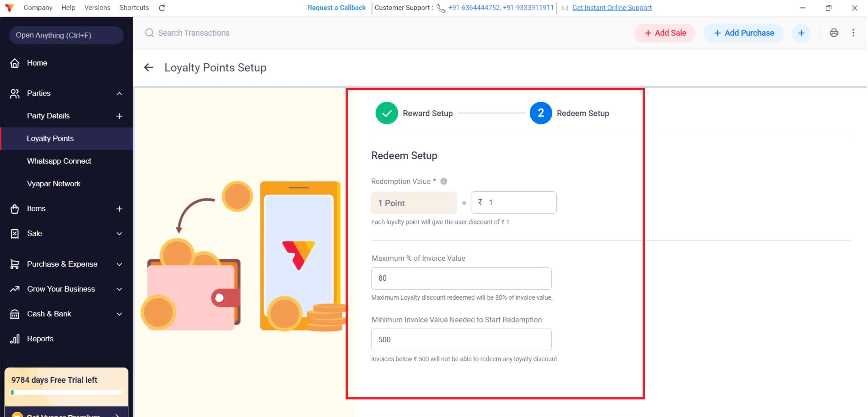Collapse the Parties section
This screenshot has height=417, width=868.
[119, 94]
